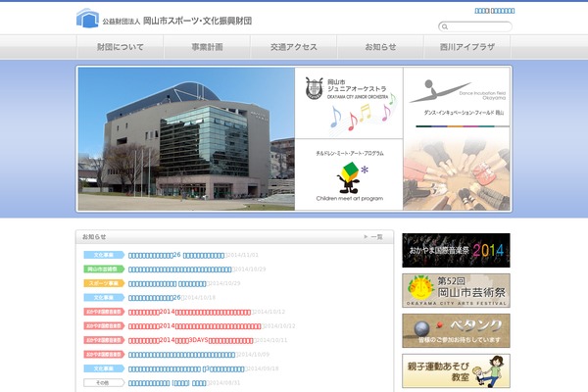Open the news item dated 2014/10/18
This screenshot has height=392, width=588.
pyautogui.click(x=155, y=298)
